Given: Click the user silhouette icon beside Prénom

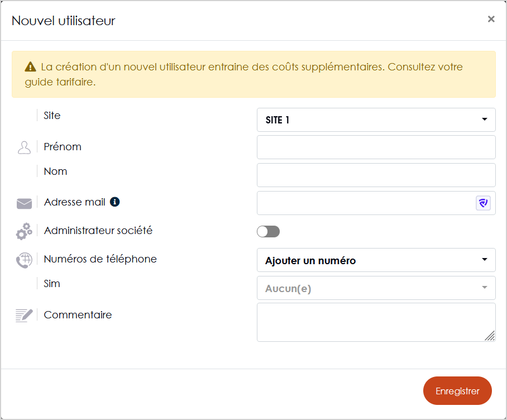Looking at the screenshot, I should point(24,147).
